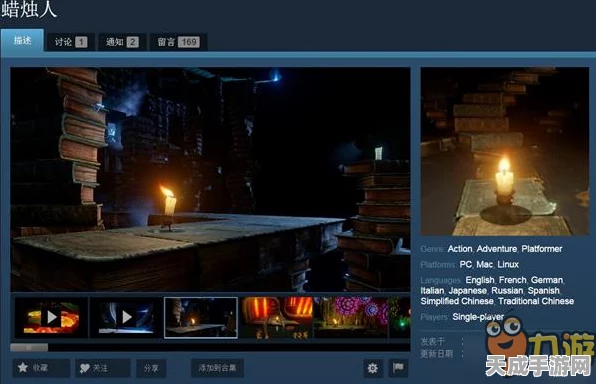
Task: Click the 更新日期 label
Action: tap(436, 354)
